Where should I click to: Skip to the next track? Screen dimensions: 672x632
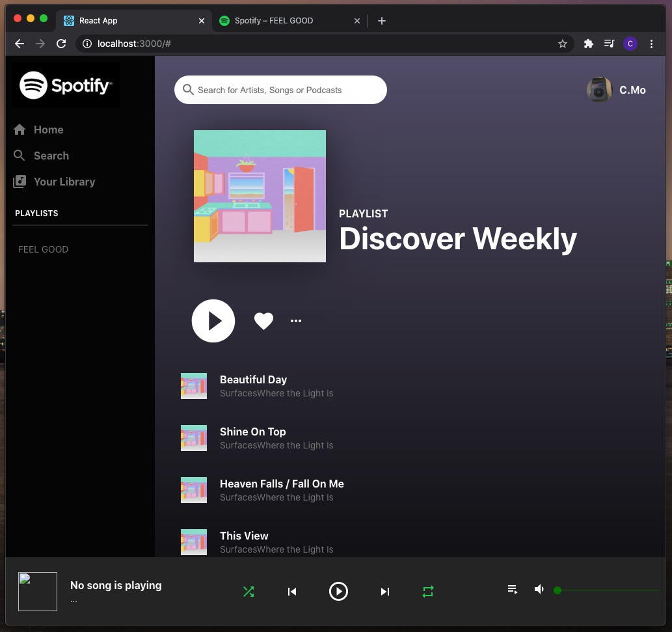pyautogui.click(x=385, y=592)
